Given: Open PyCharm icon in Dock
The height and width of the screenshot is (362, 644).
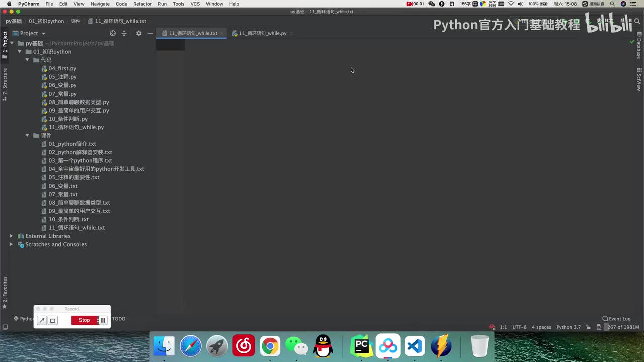Looking at the screenshot, I should (361, 346).
